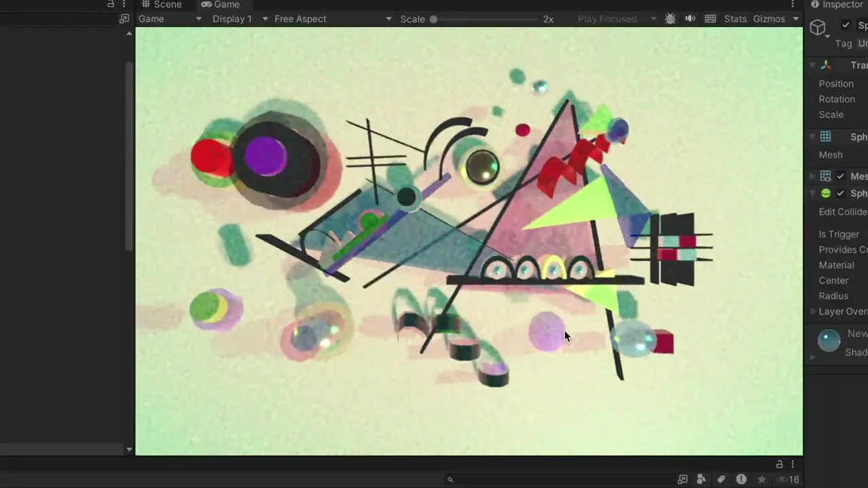Image resolution: width=868 pixels, height=488 pixels.
Task: Click the Rotation label in Transform
Action: [x=837, y=100]
